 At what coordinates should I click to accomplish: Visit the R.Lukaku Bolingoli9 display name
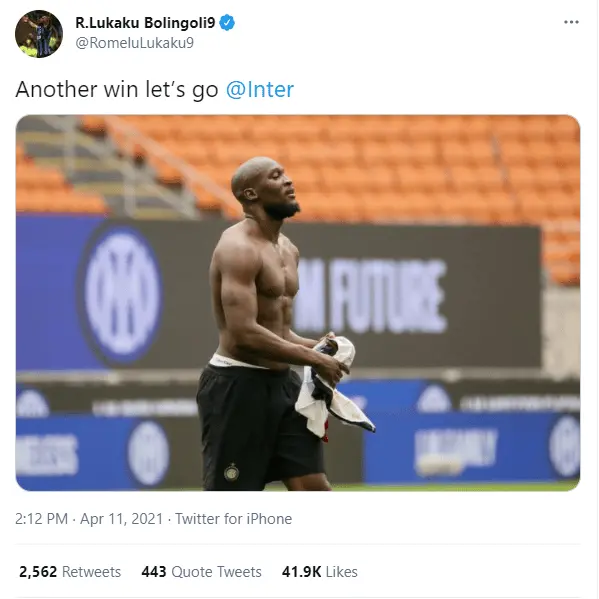point(145,23)
